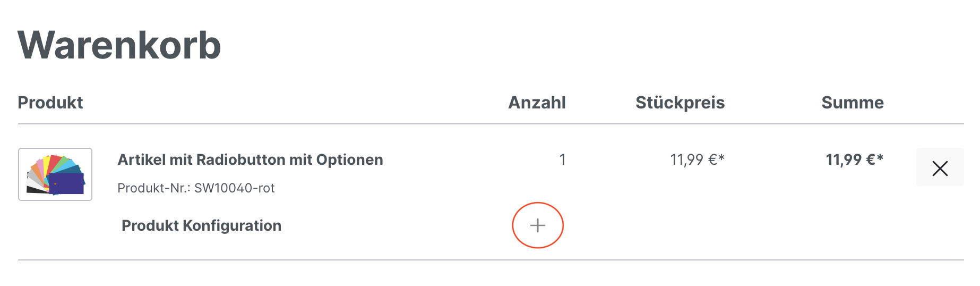Click the 'Produkt Konfiguration' label
This screenshot has width=980, height=286.
201,225
